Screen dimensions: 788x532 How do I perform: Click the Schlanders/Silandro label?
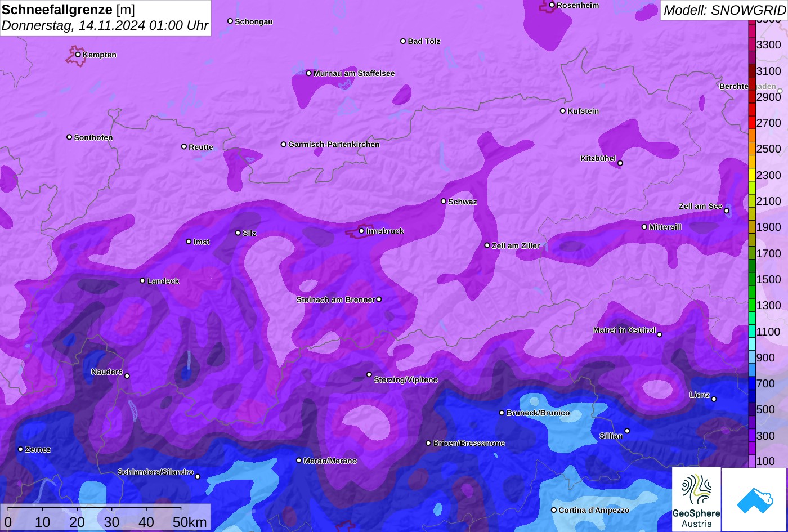pyautogui.click(x=155, y=472)
